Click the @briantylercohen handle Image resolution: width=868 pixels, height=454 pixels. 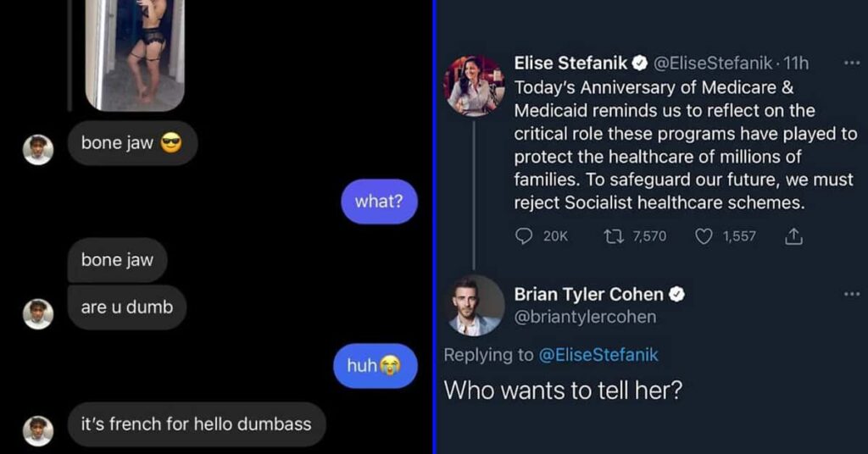click(x=585, y=317)
